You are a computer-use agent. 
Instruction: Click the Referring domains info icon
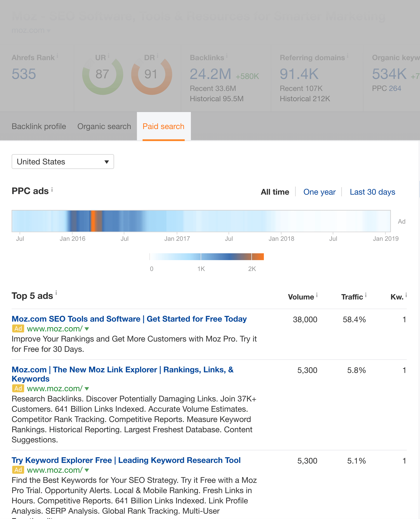[347, 56]
